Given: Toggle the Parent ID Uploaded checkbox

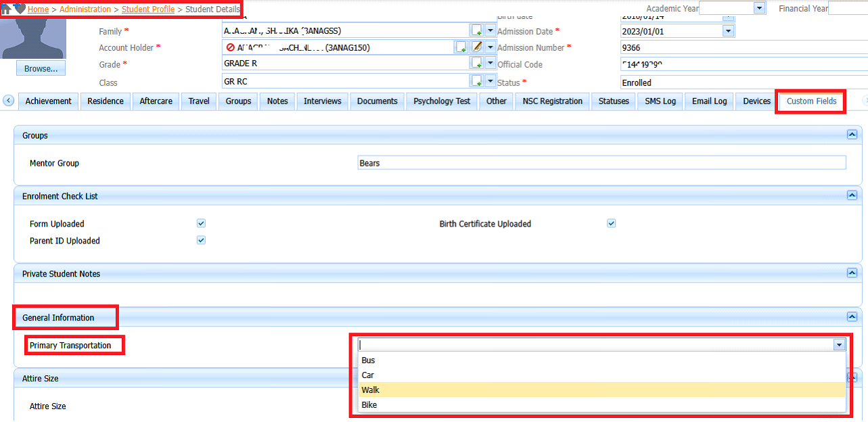Looking at the screenshot, I should (x=201, y=240).
